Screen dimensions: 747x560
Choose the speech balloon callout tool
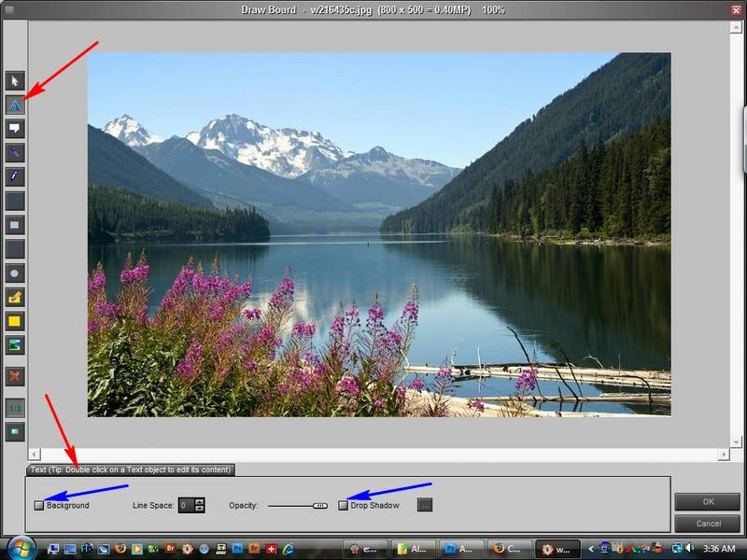pyautogui.click(x=15, y=129)
